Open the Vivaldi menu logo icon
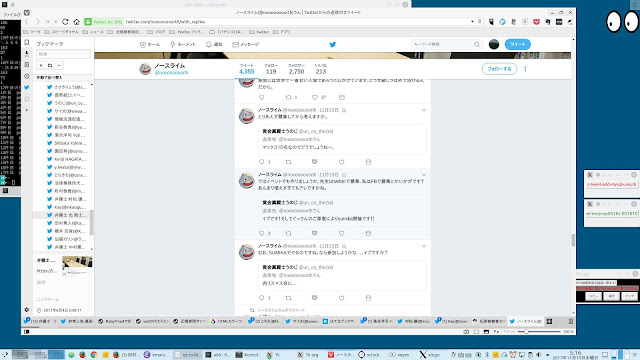The width and height of the screenshot is (640, 360). point(27,13)
